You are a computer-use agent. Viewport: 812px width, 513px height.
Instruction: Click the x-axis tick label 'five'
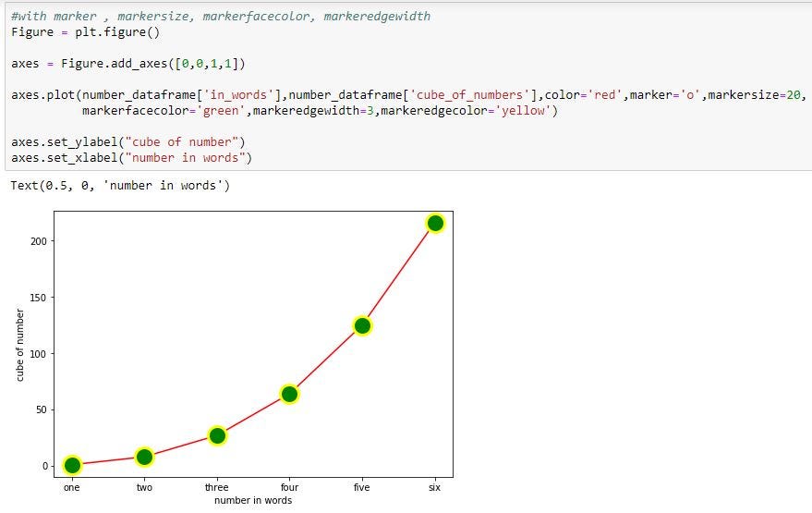pos(362,487)
